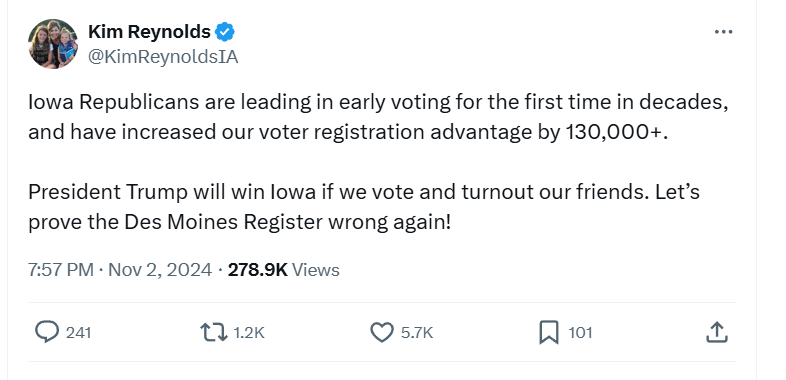Click the 130,000+ figure in the tweet
This screenshot has width=786, height=380.
click(617, 132)
